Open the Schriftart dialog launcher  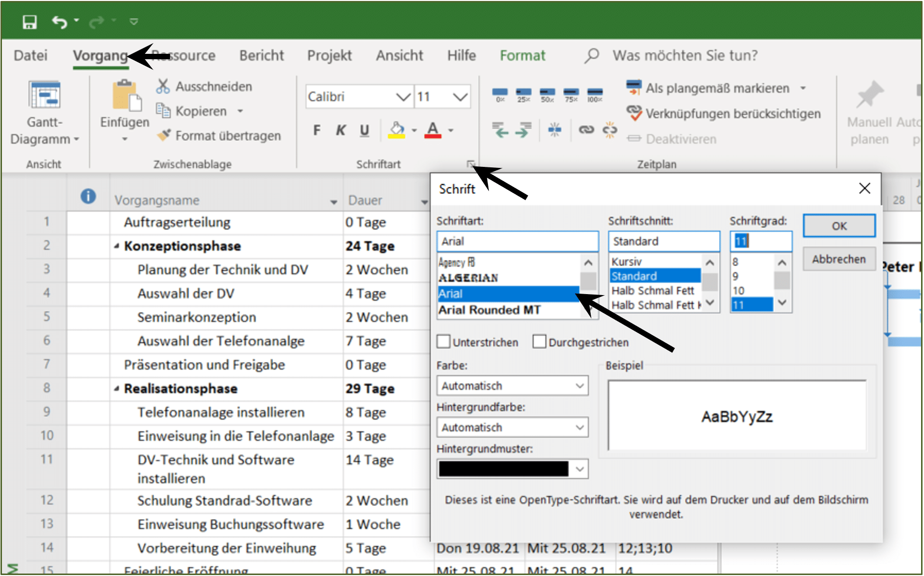tap(470, 164)
